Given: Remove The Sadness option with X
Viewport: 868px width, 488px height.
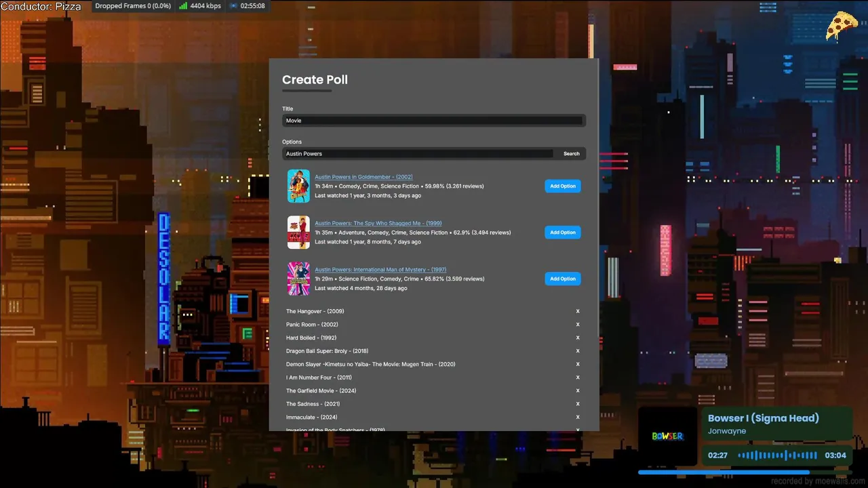Looking at the screenshot, I should 578,404.
